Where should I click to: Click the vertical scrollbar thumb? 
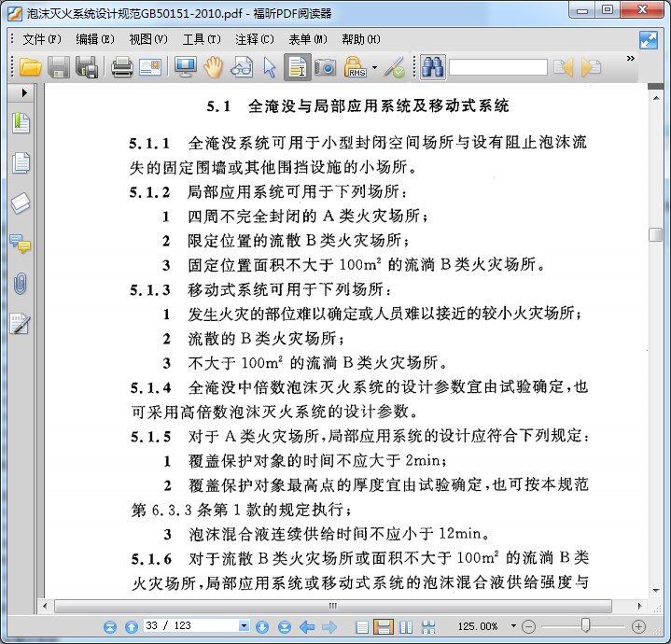pyautogui.click(x=655, y=234)
